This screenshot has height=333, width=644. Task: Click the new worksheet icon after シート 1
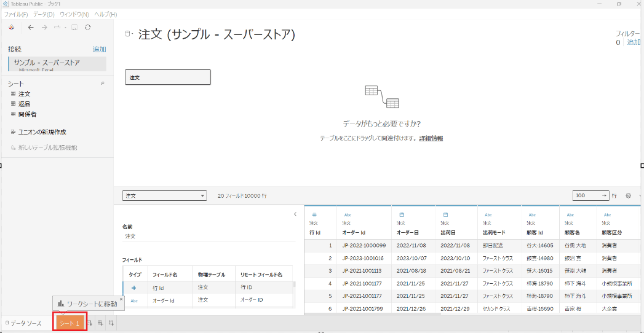tap(90, 323)
